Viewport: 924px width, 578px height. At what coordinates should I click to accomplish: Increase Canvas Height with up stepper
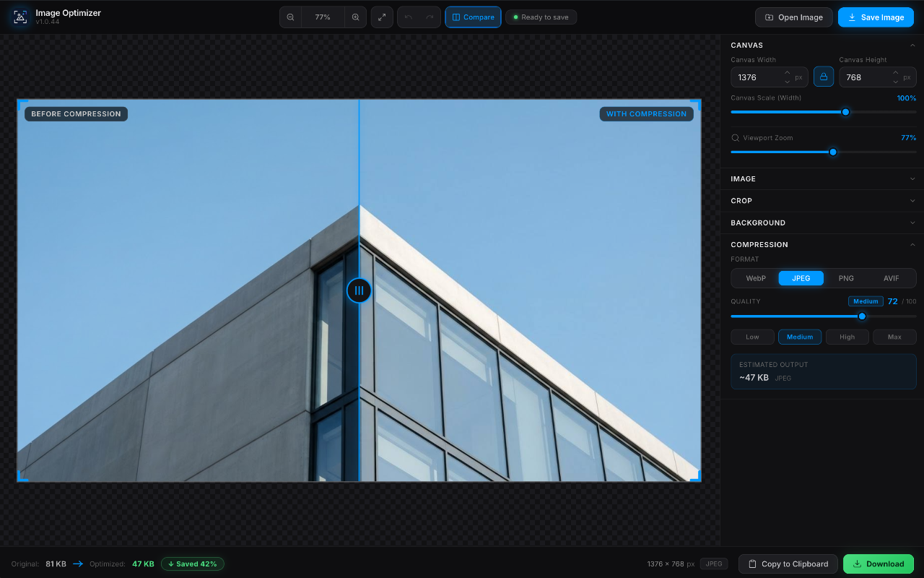point(895,72)
